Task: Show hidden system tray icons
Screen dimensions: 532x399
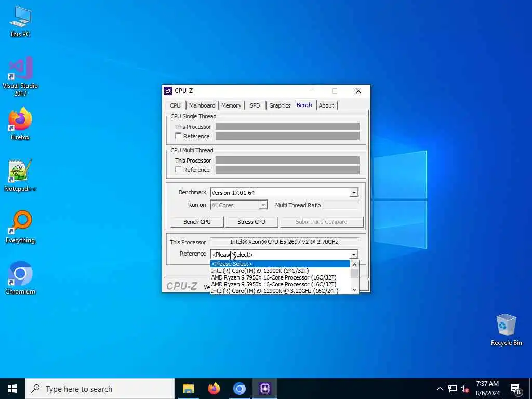Action: (440, 389)
